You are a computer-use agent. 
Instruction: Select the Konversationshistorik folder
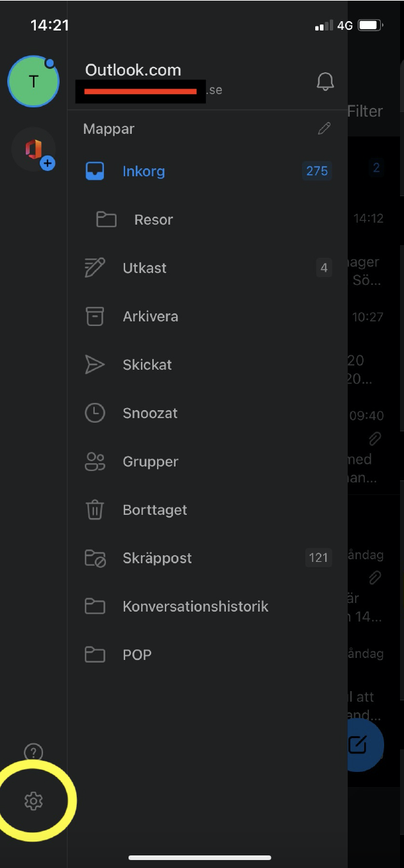195,606
